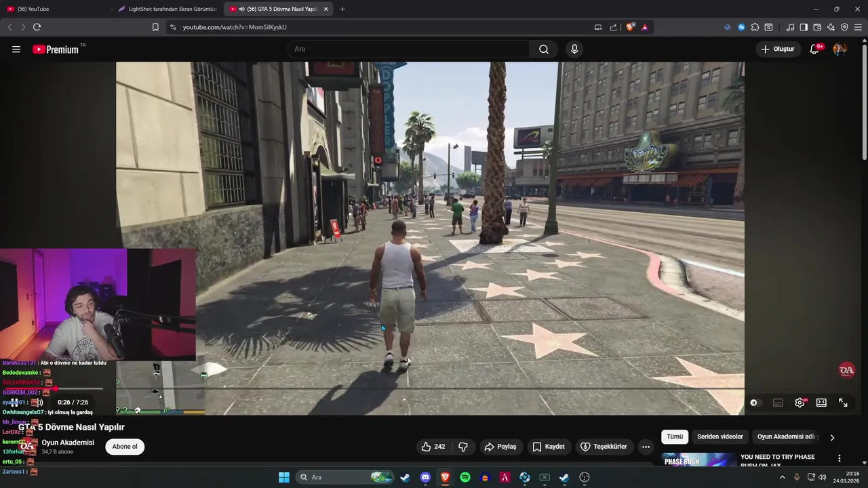Go forward in browser history
868x488 pixels.
pyautogui.click(x=23, y=27)
